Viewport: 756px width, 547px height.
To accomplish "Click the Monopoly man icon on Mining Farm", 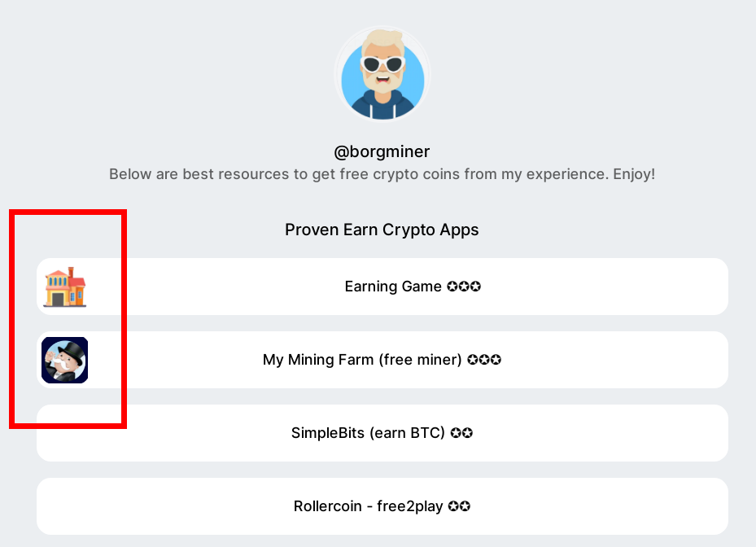I will (64, 361).
